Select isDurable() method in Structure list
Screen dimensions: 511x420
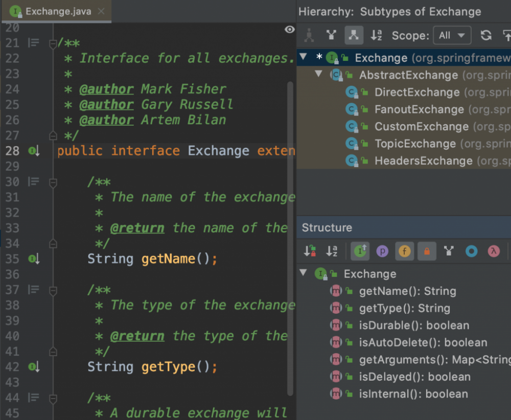(413, 325)
